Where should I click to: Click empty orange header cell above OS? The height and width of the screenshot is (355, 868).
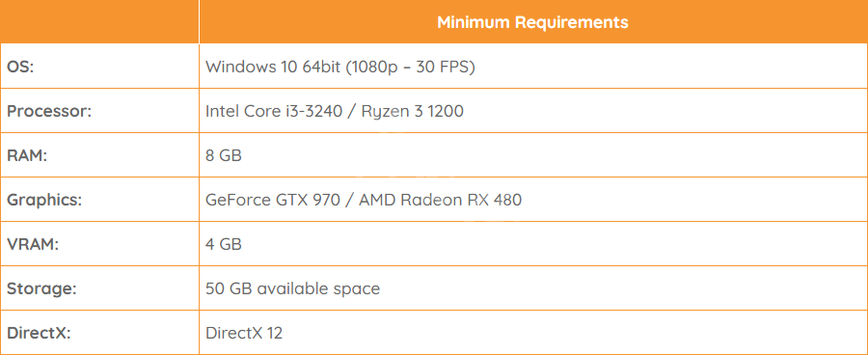99,21
